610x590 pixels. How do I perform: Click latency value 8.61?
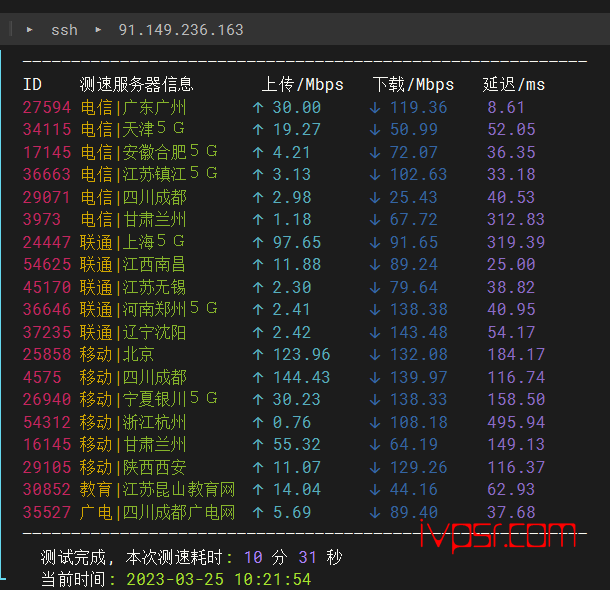pos(506,107)
